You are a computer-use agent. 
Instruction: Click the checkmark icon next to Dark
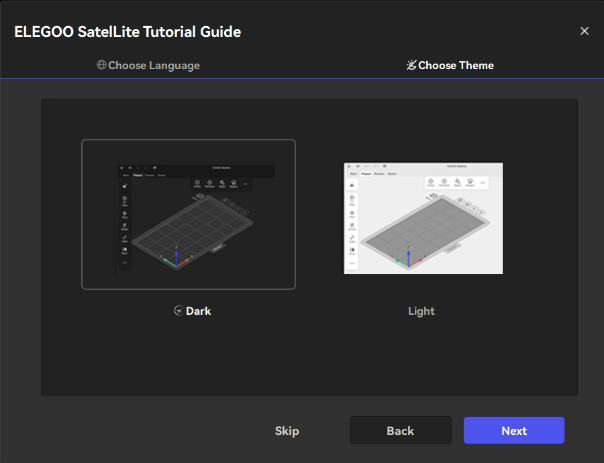[x=178, y=311]
